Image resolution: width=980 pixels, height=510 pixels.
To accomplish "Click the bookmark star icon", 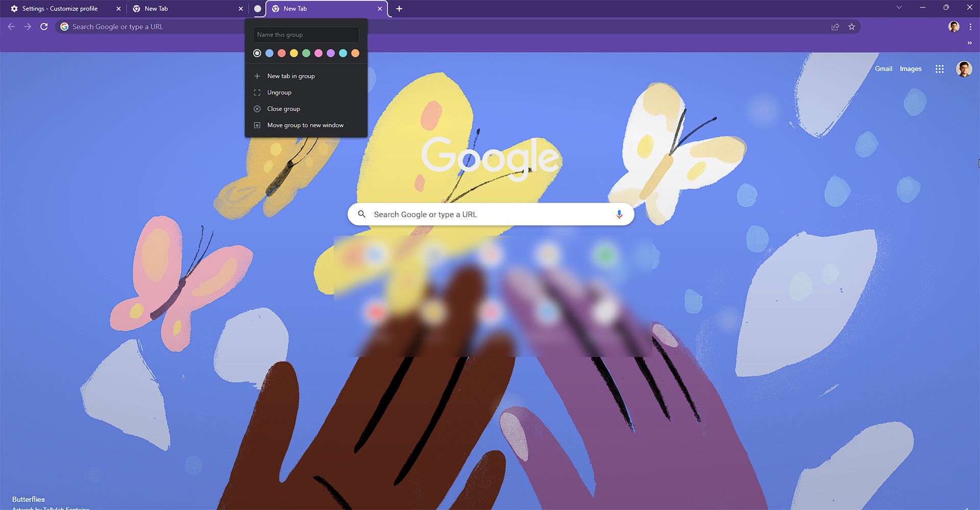I will (x=851, y=27).
